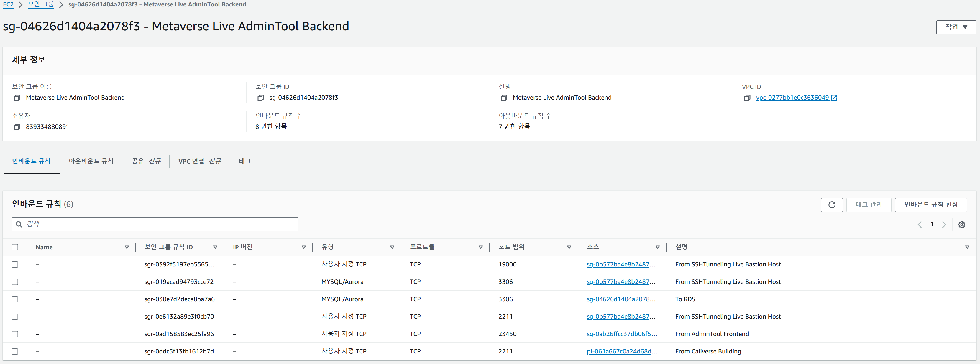Screen dimensions: 980x364
Task: Click 인바운드 규칙 편집 button
Action: (930, 205)
